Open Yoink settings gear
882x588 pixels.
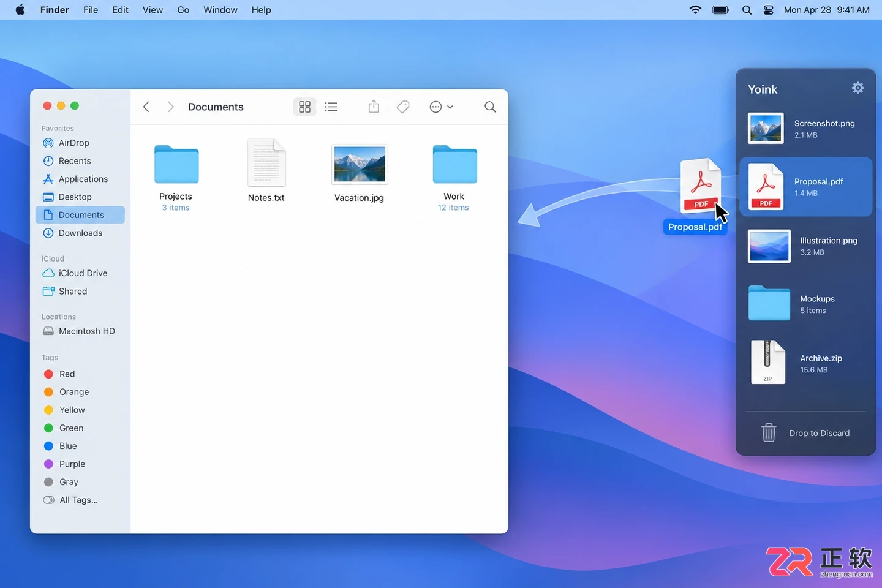858,88
